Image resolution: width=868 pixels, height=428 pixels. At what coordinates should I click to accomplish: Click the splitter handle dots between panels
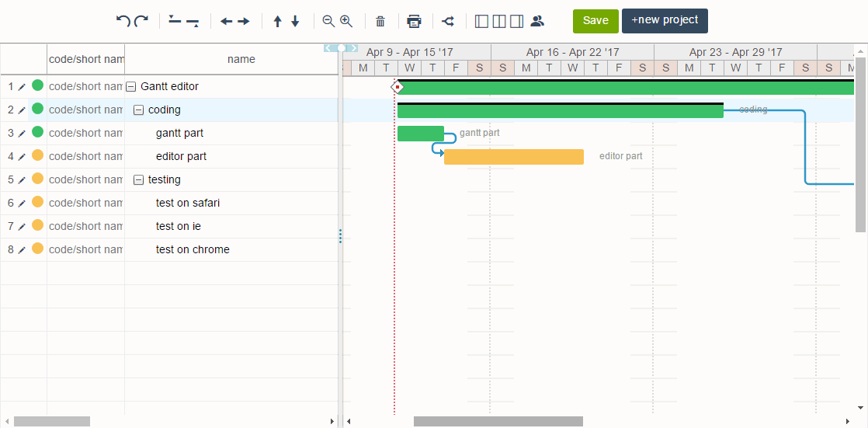coord(340,236)
